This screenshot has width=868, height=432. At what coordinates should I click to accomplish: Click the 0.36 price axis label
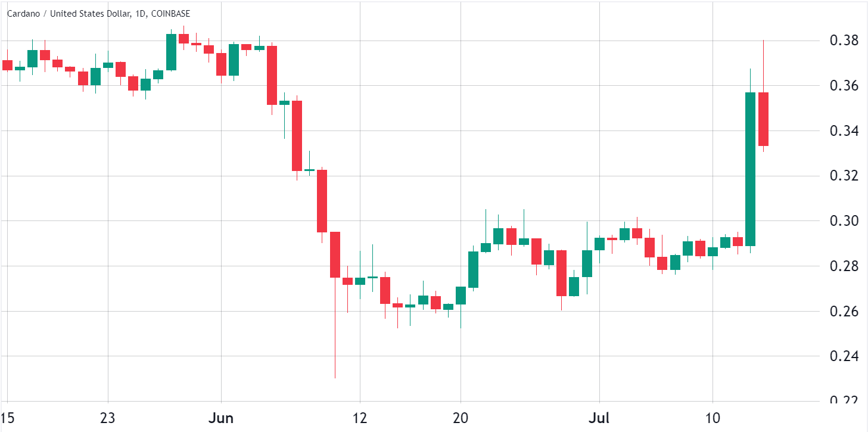click(x=844, y=86)
